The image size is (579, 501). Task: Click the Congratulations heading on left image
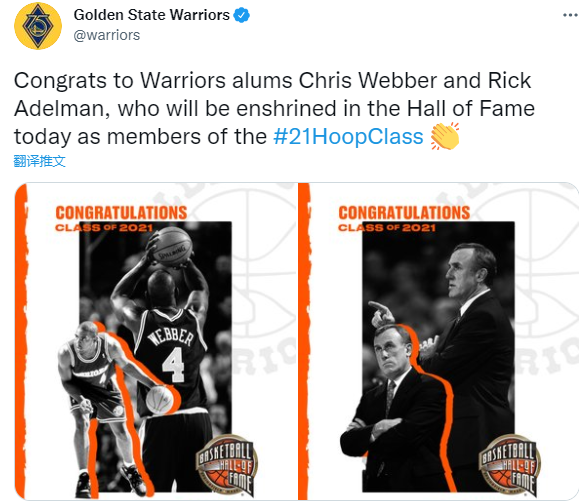point(121,213)
